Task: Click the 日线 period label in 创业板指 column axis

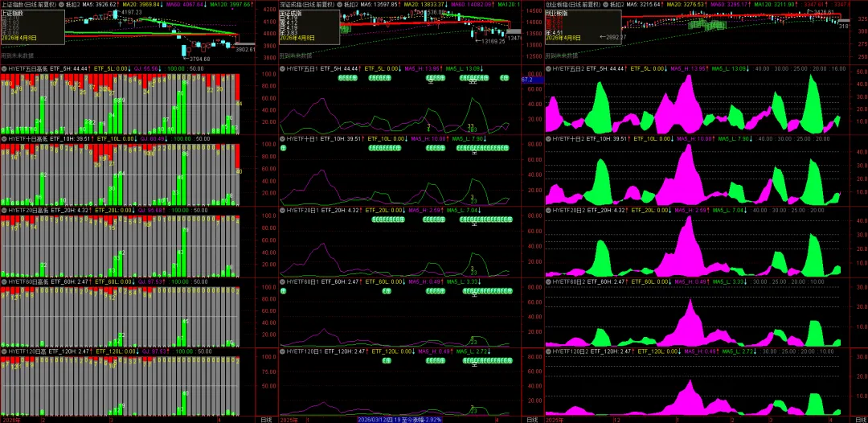Action: [x=861, y=419]
